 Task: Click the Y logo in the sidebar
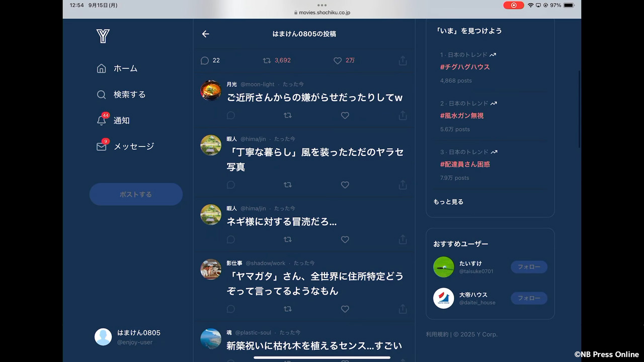(103, 36)
